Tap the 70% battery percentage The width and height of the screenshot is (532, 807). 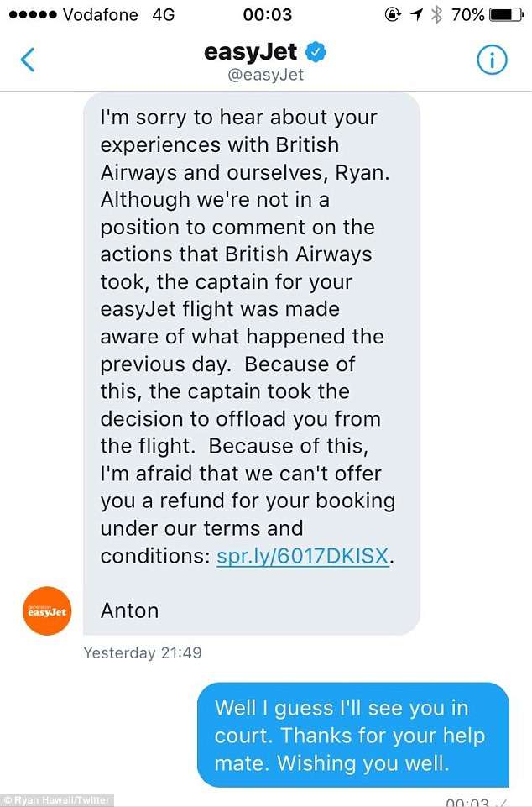467,14
